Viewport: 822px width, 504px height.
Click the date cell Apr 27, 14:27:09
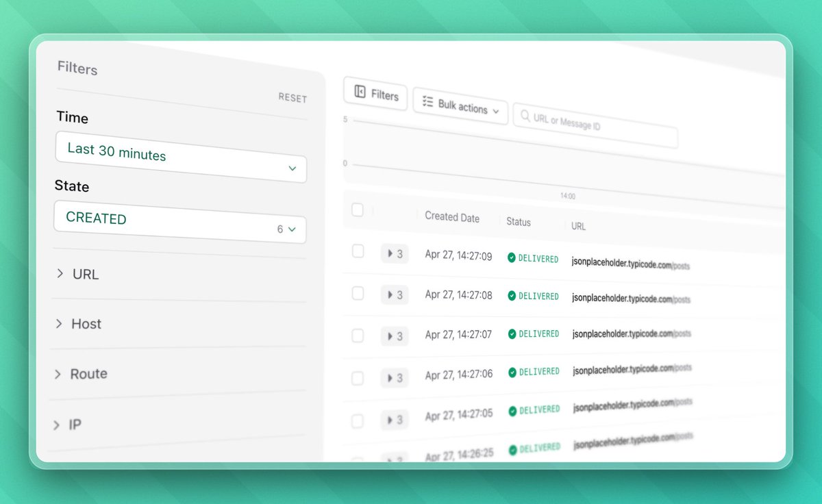tap(458, 257)
